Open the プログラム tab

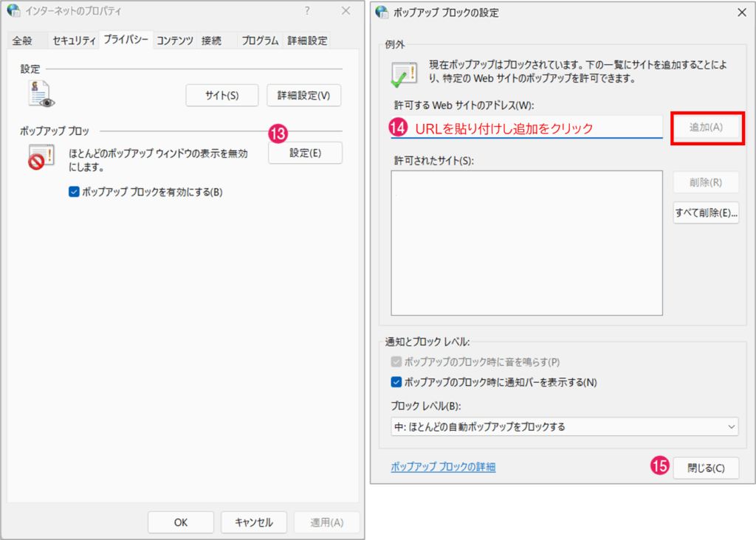pos(260,41)
